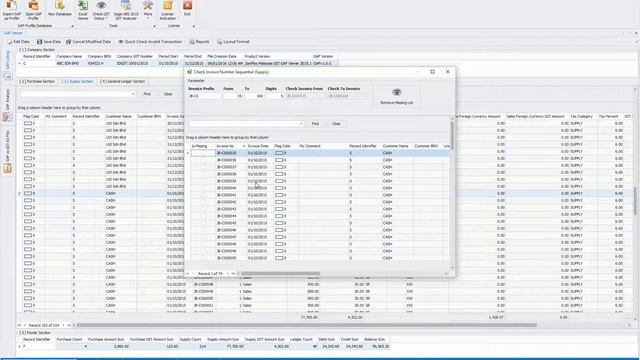Open find combo dropdown in invoice dialog
The width and height of the screenshot is (640, 360).
(x=301, y=124)
